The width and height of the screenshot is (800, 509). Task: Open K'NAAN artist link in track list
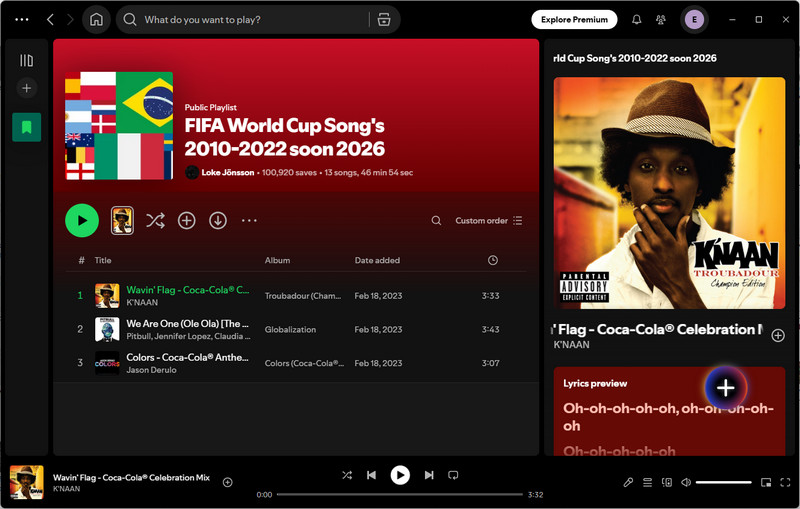click(x=142, y=302)
